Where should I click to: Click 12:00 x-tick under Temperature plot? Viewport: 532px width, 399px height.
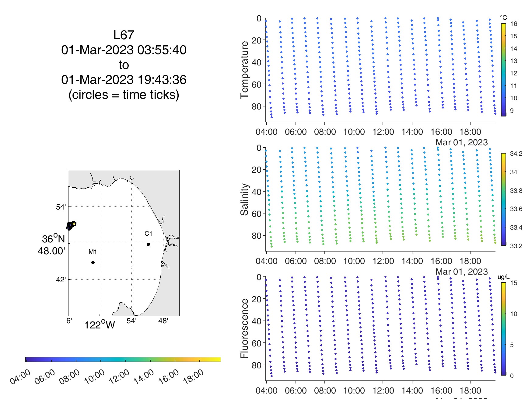pos(383,132)
